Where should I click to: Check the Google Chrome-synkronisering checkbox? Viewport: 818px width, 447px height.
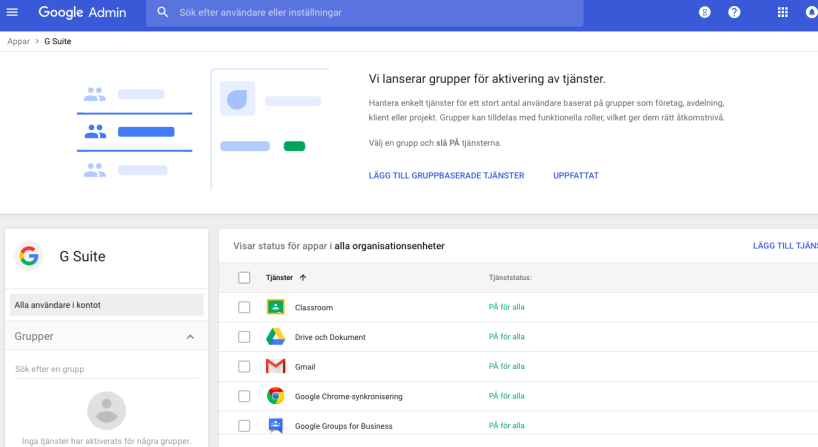pyautogui.click(x=244, y=396)
